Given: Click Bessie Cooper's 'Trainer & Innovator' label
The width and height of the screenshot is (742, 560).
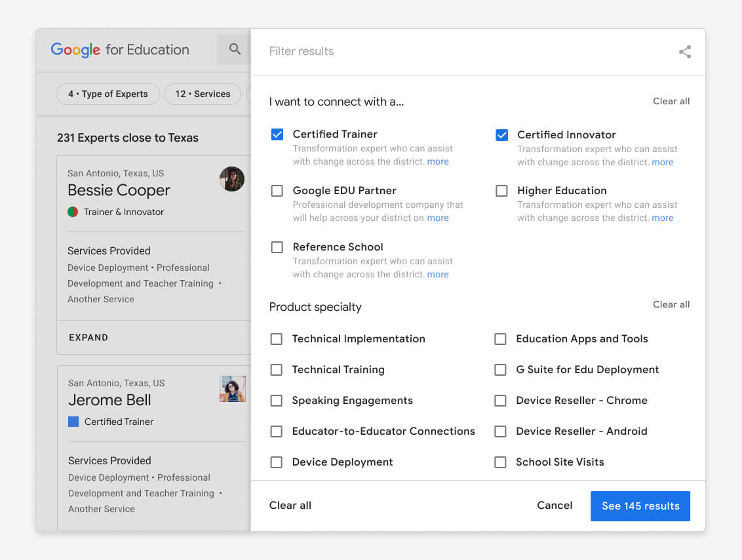Looking at the screenshot, I should (124, 212).
